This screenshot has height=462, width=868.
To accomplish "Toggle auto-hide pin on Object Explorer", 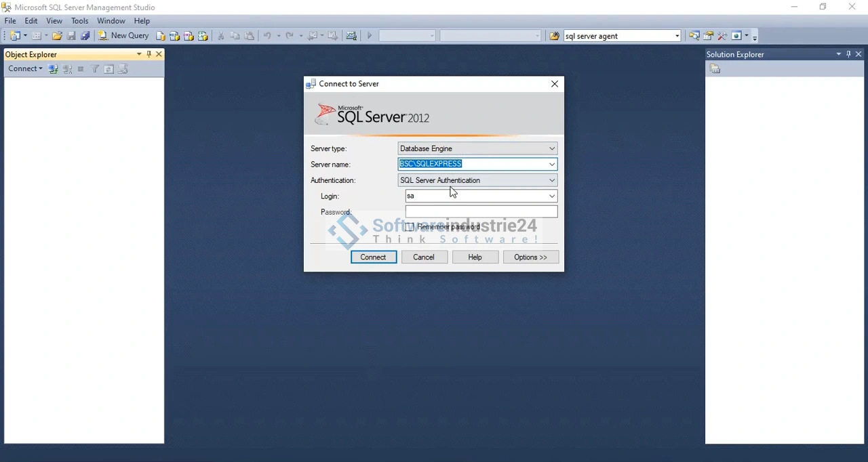I will coord(149,54).
